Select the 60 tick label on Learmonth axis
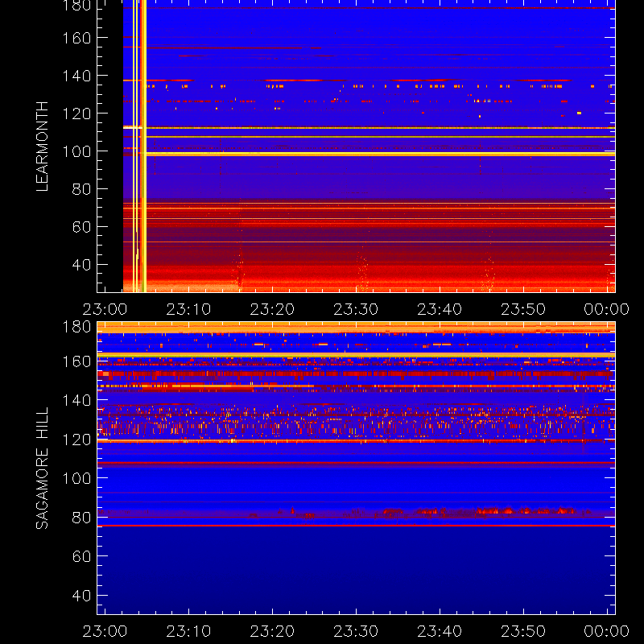 (81, 227)
